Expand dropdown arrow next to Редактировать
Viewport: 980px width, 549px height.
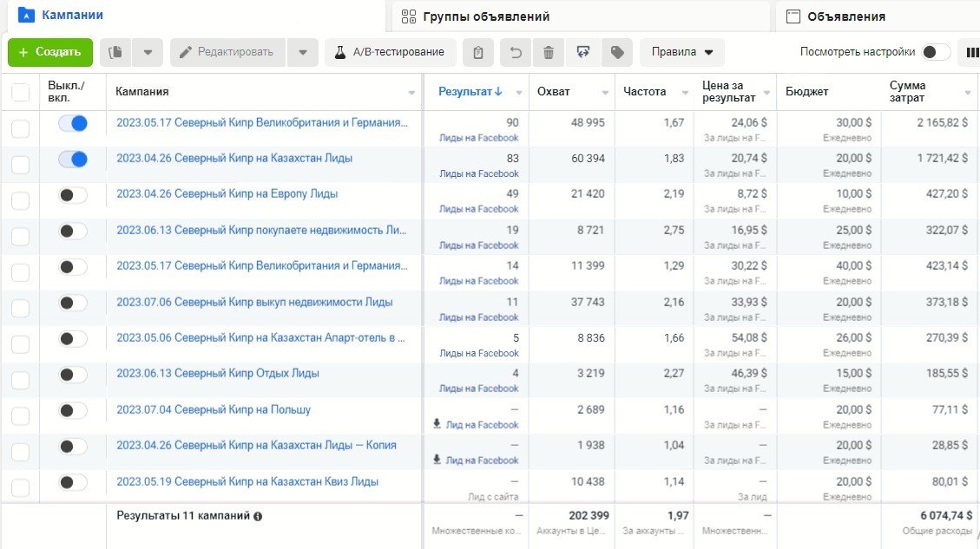click(x=302, y=52)
